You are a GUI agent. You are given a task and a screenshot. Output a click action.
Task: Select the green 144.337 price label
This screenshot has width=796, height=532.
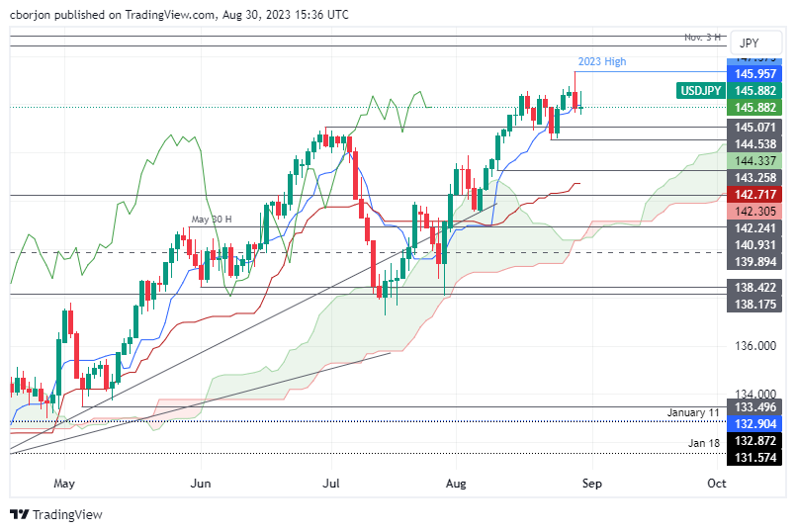coord(756,160)
